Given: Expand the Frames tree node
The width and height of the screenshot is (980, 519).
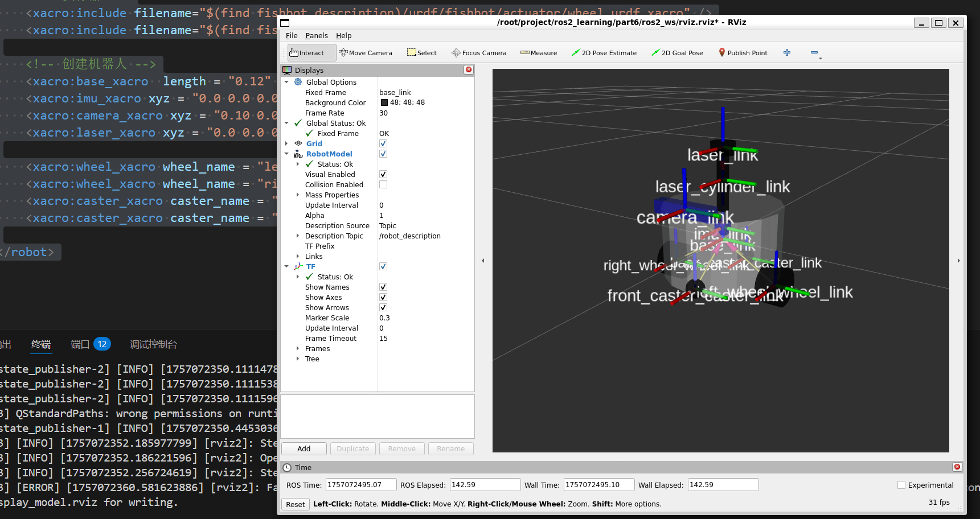Looking at the screenshot, I should pyautogui.click(x=298, y=349).
